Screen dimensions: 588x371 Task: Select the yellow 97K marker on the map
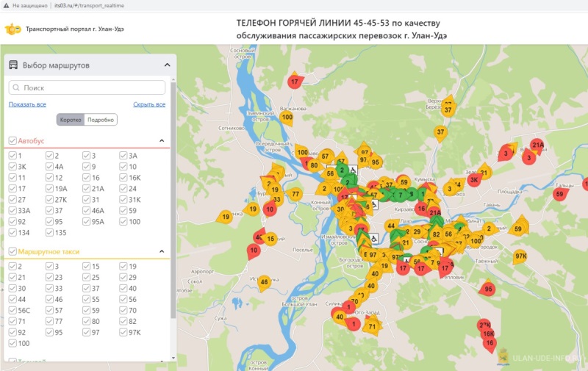(521, 256)
